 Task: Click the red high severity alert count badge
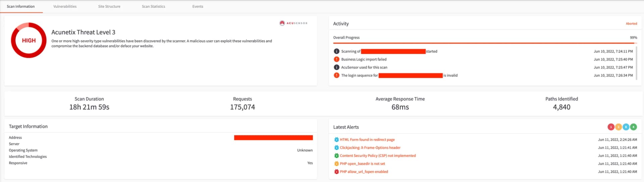click(611, 127)
